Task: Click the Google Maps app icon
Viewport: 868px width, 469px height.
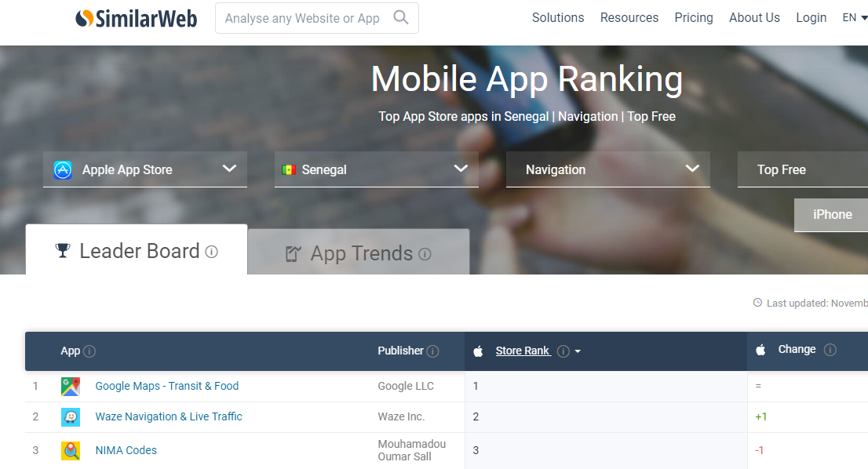Action: (71, 386)
